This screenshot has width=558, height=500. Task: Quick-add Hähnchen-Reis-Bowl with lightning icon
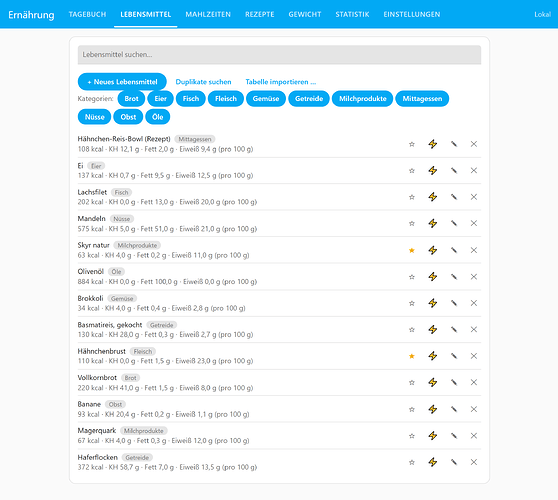[432, 144]
